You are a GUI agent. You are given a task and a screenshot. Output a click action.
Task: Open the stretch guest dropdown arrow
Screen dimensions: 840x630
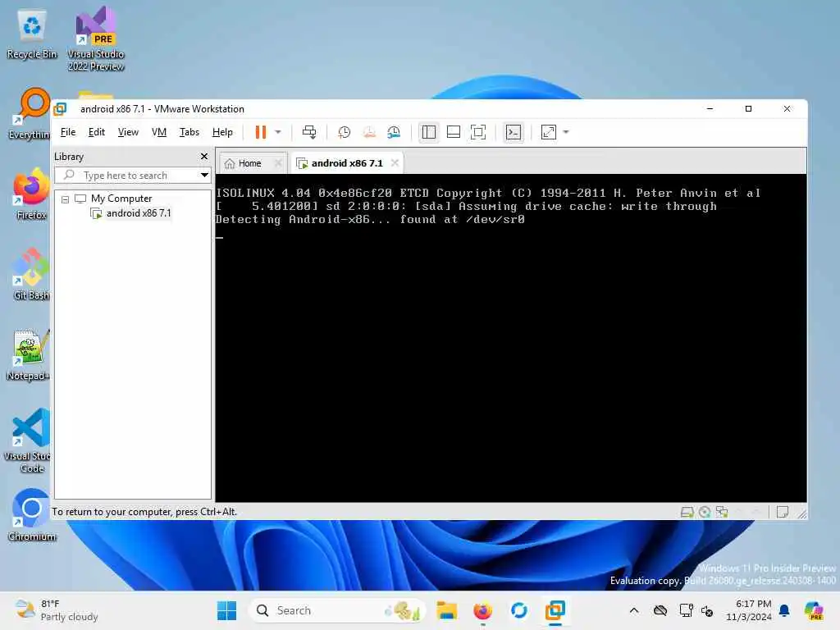pos(566,132)
